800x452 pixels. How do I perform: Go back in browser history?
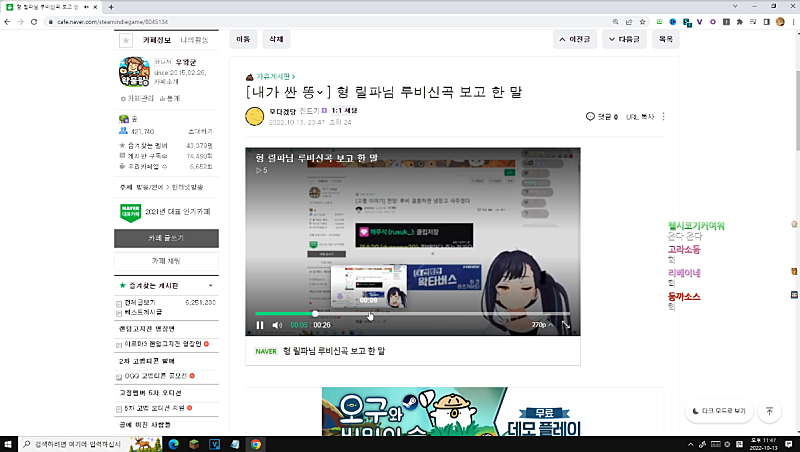(7, 22)
